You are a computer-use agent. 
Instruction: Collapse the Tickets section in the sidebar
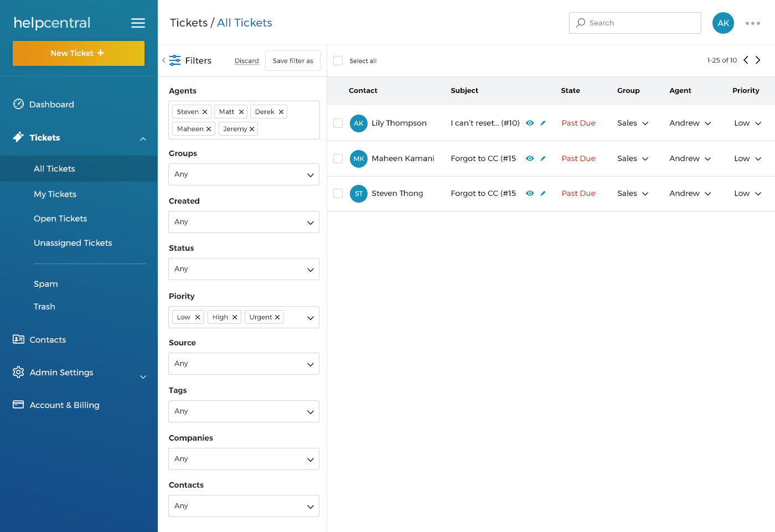tap(143, 138)
